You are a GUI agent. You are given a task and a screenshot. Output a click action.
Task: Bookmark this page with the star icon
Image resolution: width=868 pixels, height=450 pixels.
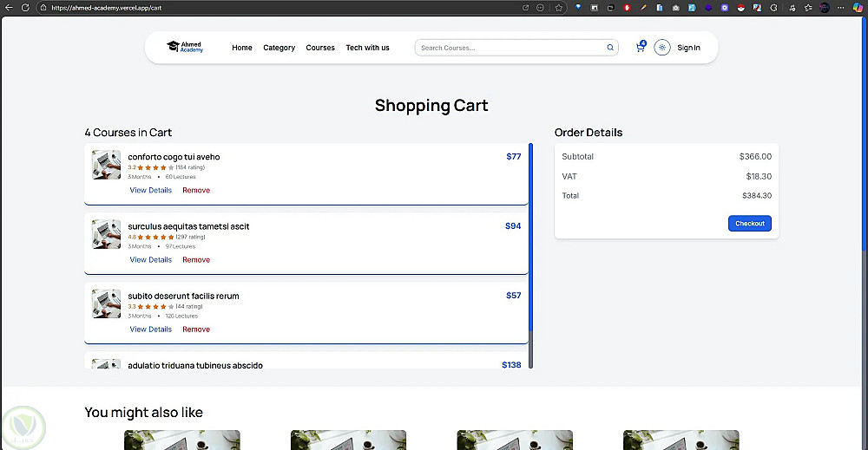click(x=559, y=7)
